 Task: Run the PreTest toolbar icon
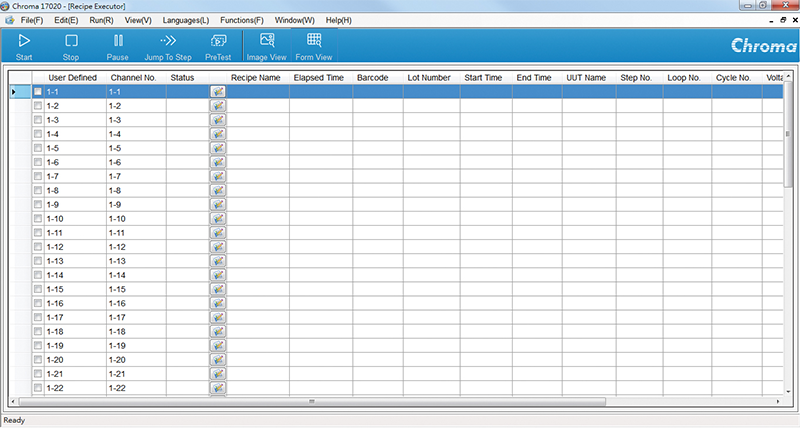(218, 46)
